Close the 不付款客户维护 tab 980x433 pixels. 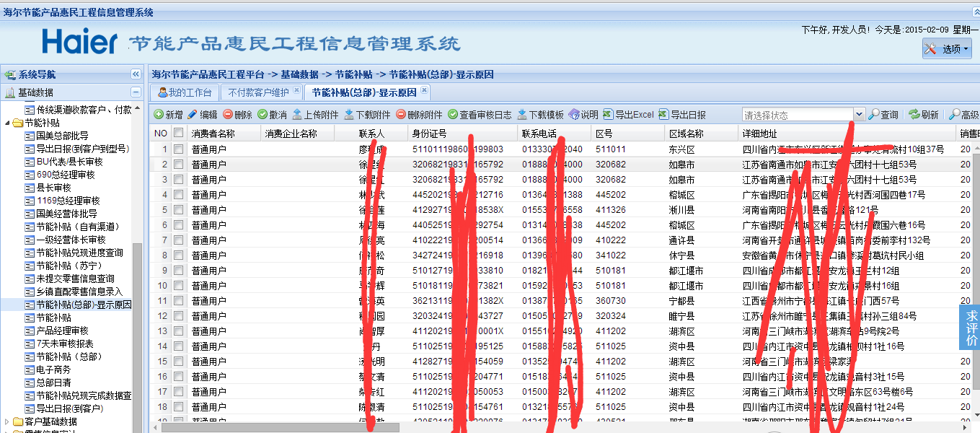tap(296, 91)
